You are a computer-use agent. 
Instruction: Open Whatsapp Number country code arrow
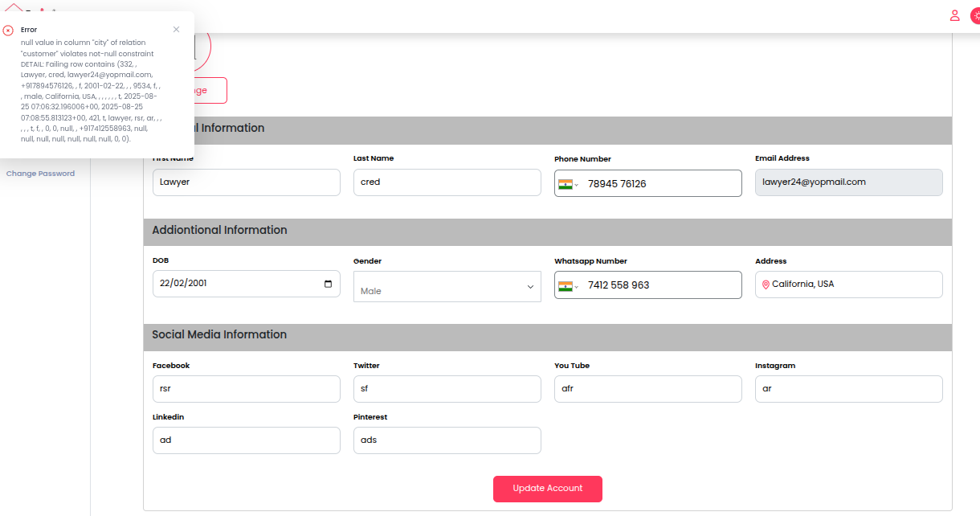pos(577,287)
